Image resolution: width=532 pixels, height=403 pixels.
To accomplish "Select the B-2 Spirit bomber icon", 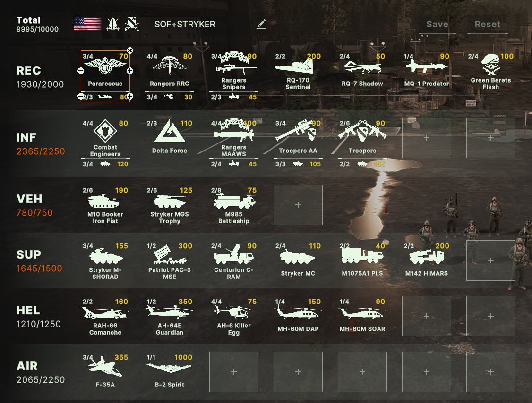I will click(x=169, y=368).
